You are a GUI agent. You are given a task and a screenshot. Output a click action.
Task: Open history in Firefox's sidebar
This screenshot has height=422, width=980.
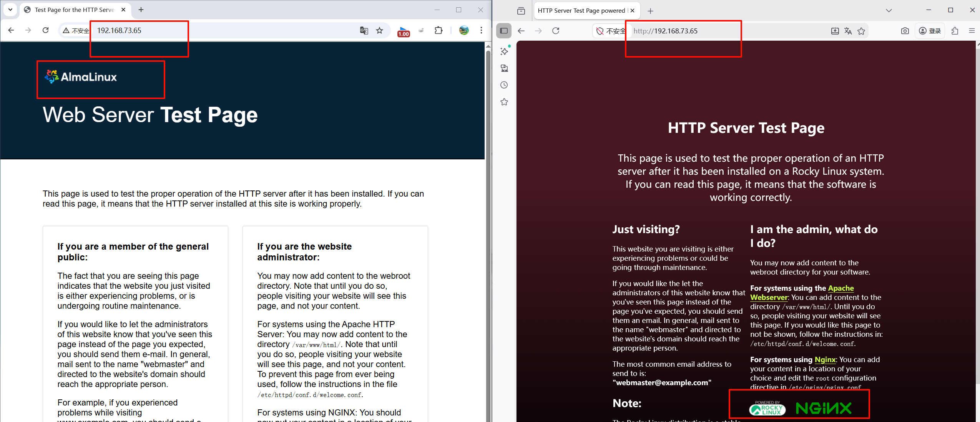tap(504, 85)
